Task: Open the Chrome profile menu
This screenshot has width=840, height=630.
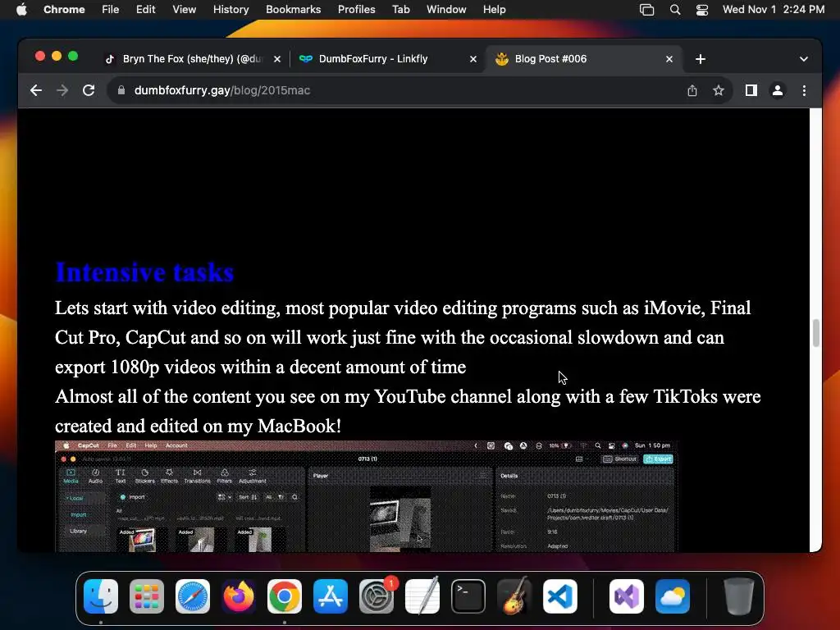Action: [778, 90]
